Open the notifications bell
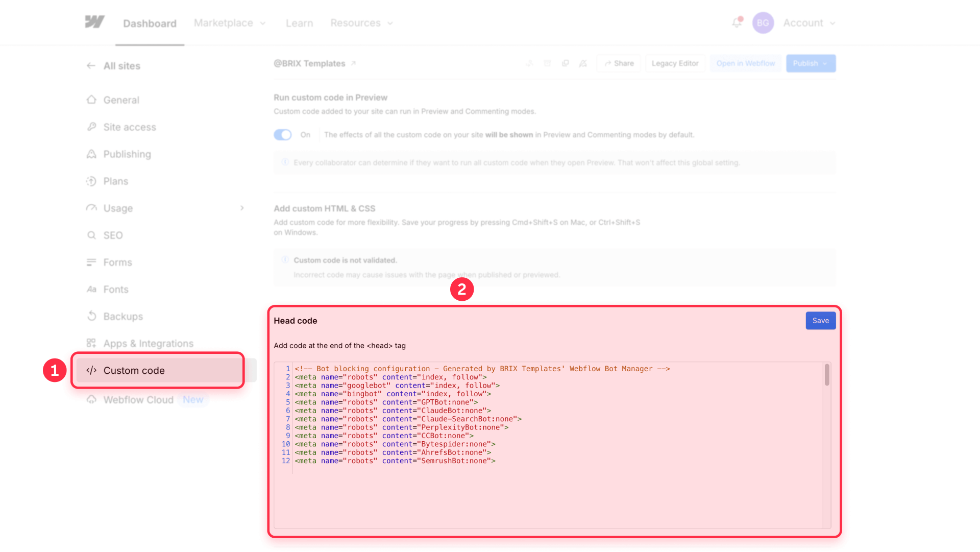Screen dimensions: 980x552 tap(737, 22)
